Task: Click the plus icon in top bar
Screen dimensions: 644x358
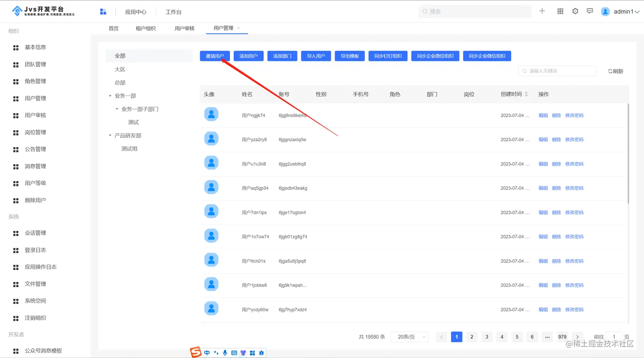Action: pyautogui.click(x=542, y=11)
